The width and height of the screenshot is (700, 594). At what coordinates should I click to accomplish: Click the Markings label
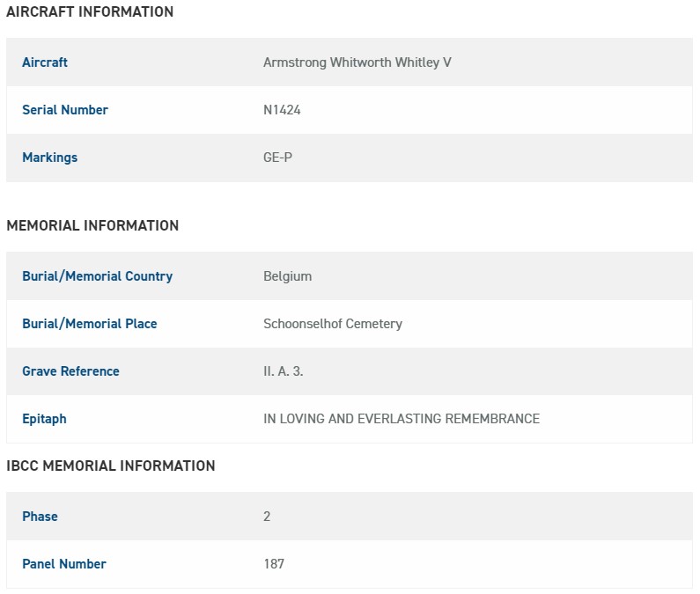click(49, 158)
